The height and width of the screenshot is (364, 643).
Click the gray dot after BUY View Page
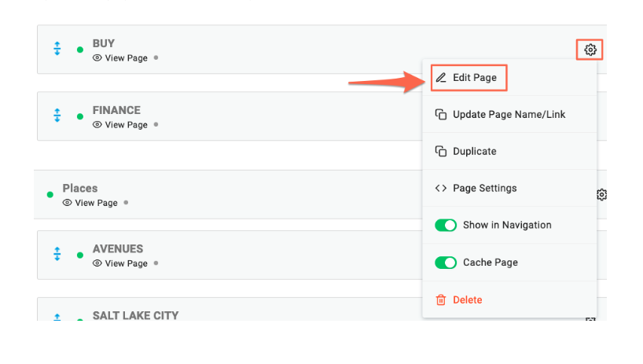click(156, 57)
